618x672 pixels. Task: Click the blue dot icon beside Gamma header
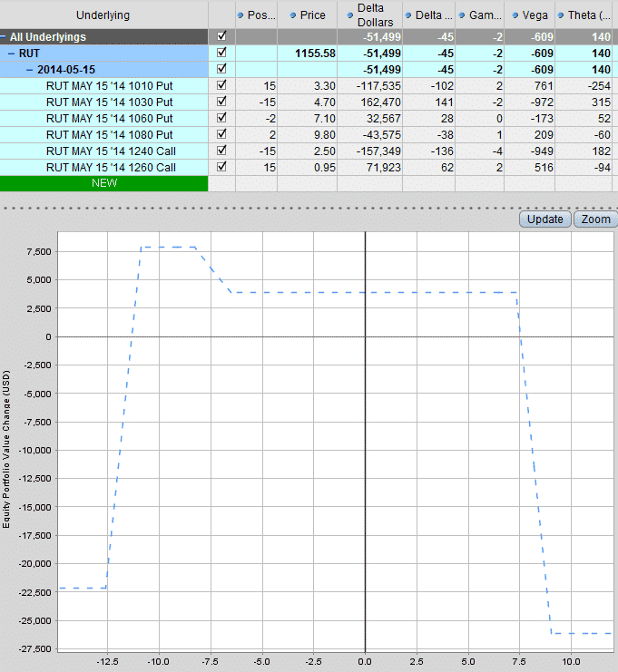point(462,15)
